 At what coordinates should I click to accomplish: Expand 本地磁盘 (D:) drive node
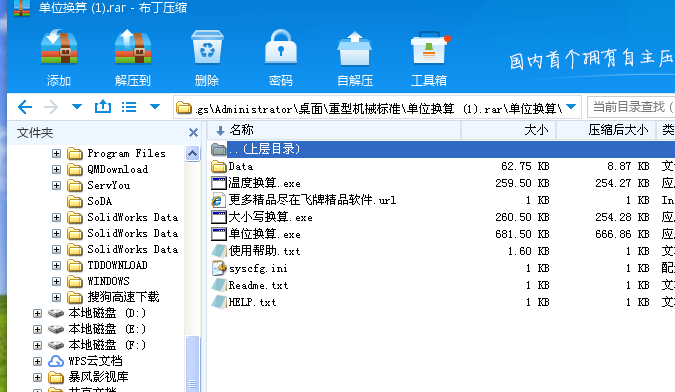pos(37,313)
